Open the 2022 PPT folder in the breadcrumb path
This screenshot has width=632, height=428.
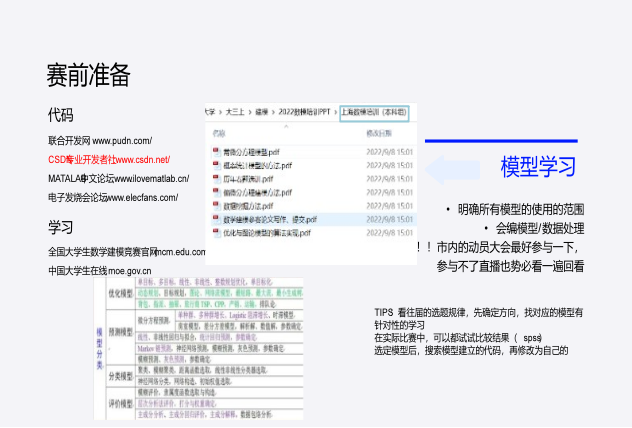[302, 111]
